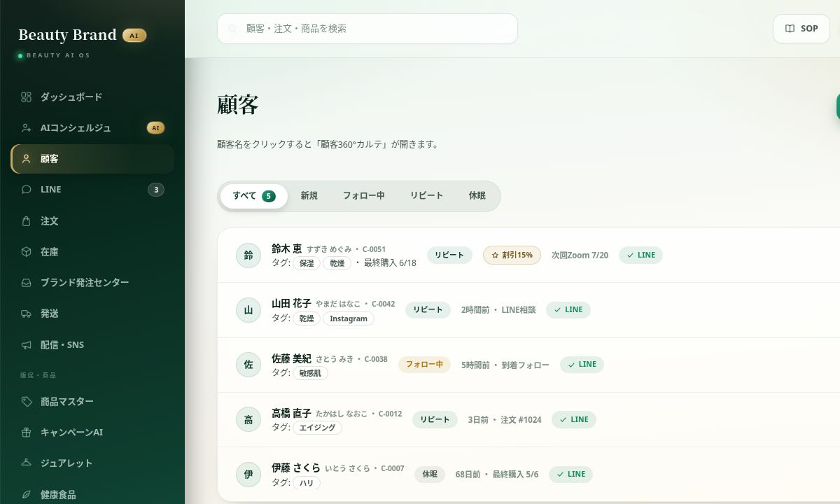Click the unread count 3 badge on LINE
Viewport: 840px width, 504px height.
[x=156, y=190]
